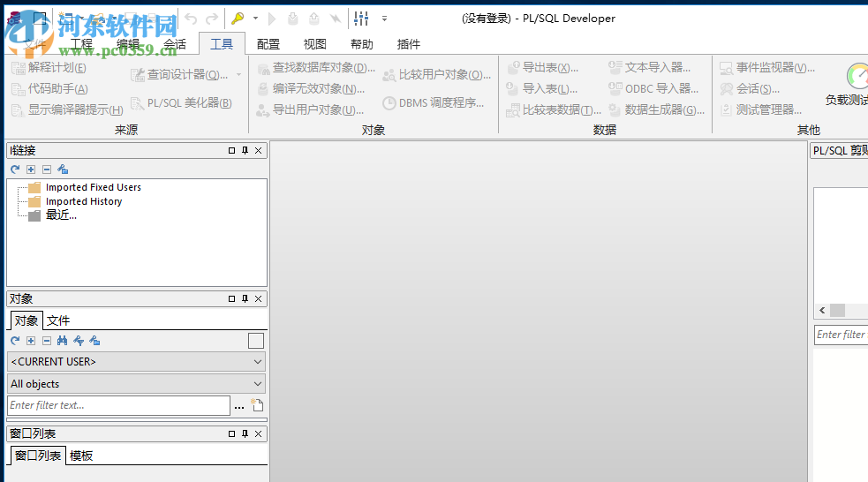Open the 帮助 ribbon tab
Screen dimensions: 868x482
[x=362, y=44]
